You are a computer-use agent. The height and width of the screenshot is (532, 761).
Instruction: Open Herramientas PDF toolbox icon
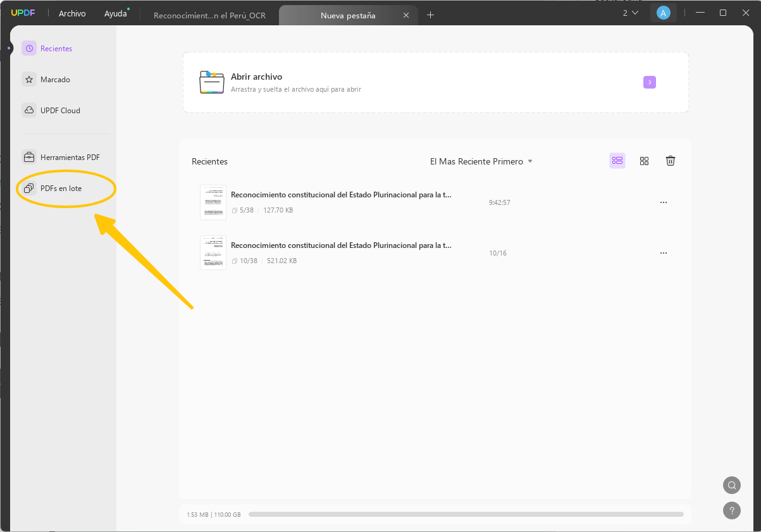pos(29,157)
